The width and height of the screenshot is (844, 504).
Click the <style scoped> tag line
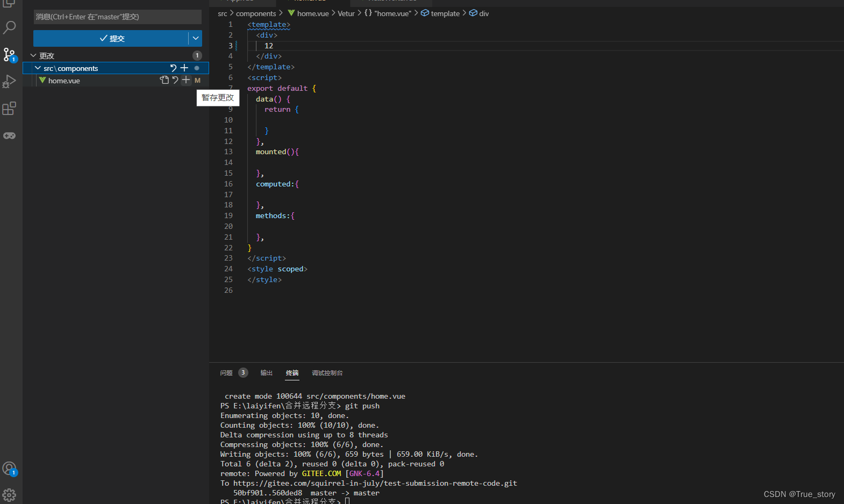(277, 269)
